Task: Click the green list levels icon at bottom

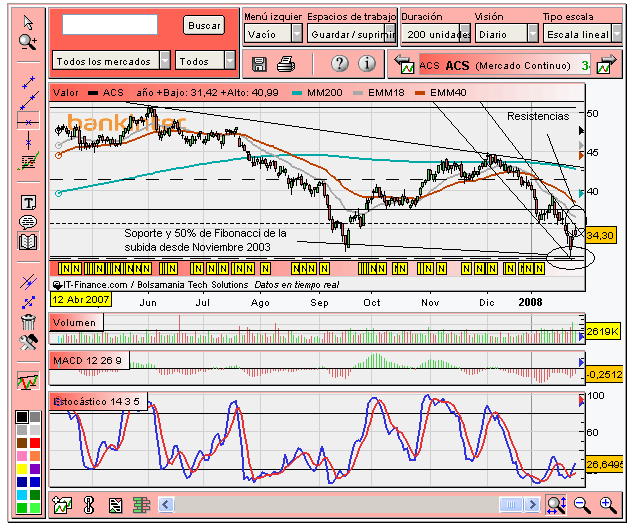Action: [x=141, y=505]
